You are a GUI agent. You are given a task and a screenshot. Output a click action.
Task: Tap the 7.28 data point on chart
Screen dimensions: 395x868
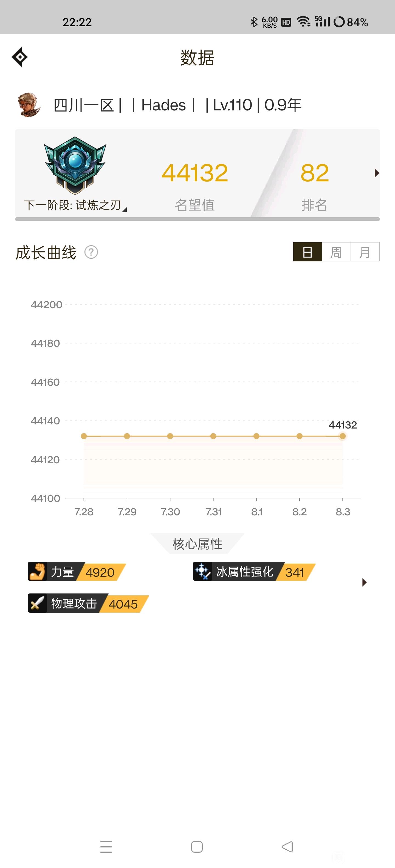(84, 436)
